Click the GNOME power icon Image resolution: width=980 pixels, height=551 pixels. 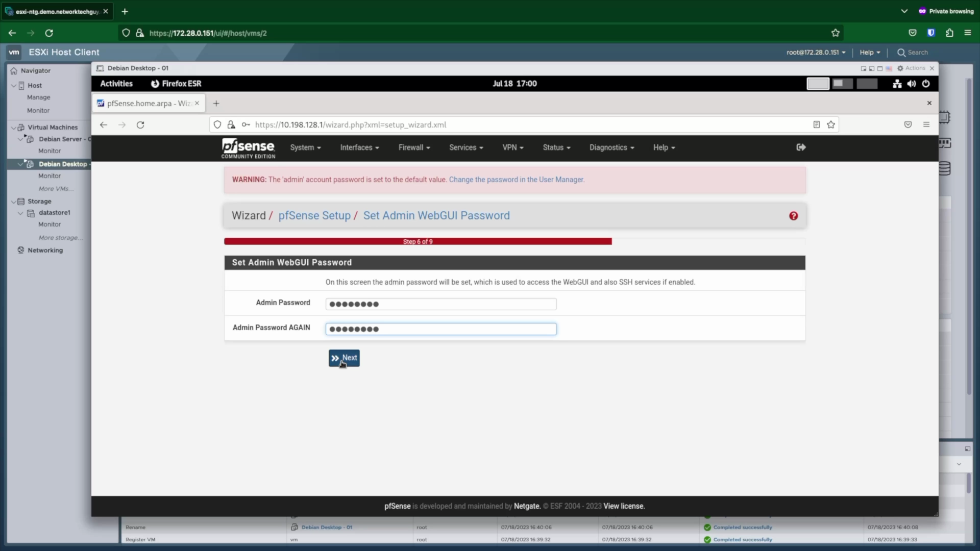coord(926,84)
